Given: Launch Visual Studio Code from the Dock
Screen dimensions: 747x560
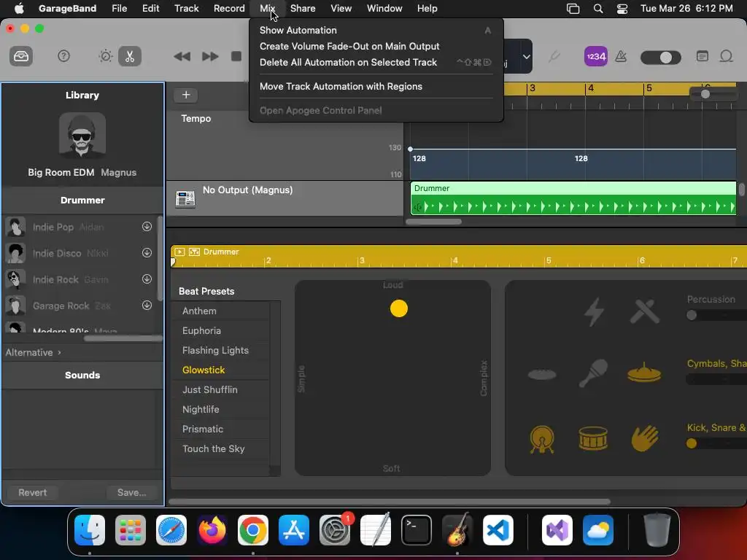Looking at the screenshot, I should point(498,530).
